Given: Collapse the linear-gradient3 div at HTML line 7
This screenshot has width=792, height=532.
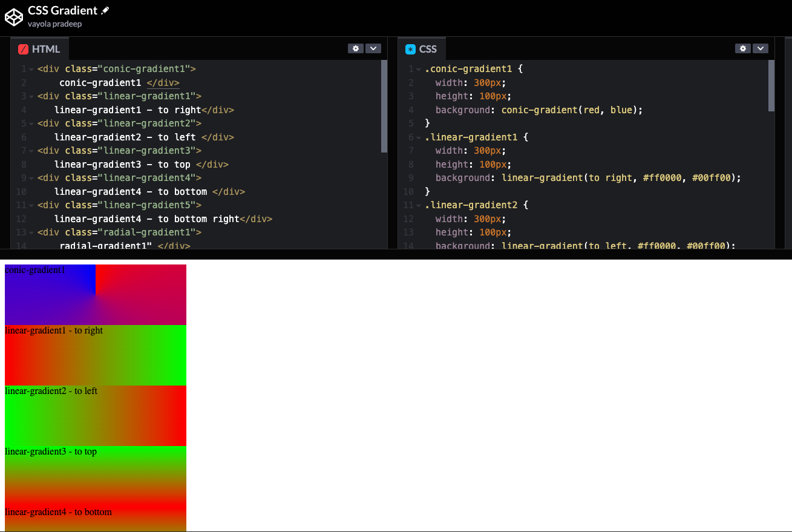Looking at the screenshot, I should [x=31, y=151].
